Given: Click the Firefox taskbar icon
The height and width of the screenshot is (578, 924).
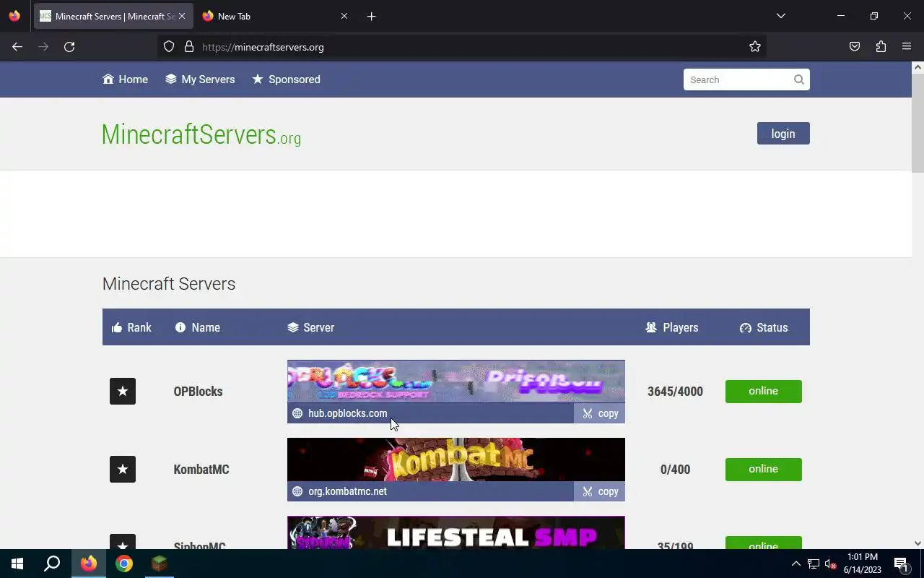Looking at the screenshot, I should (89, 564).
